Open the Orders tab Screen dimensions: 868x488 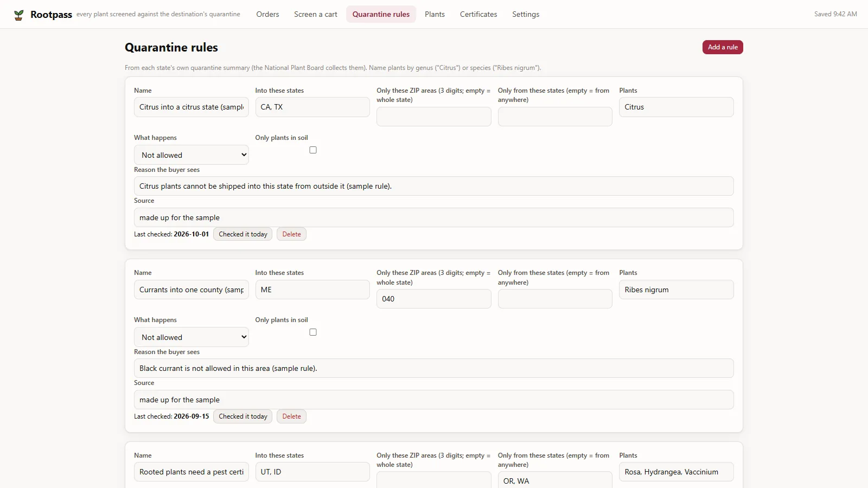(267, 14)
